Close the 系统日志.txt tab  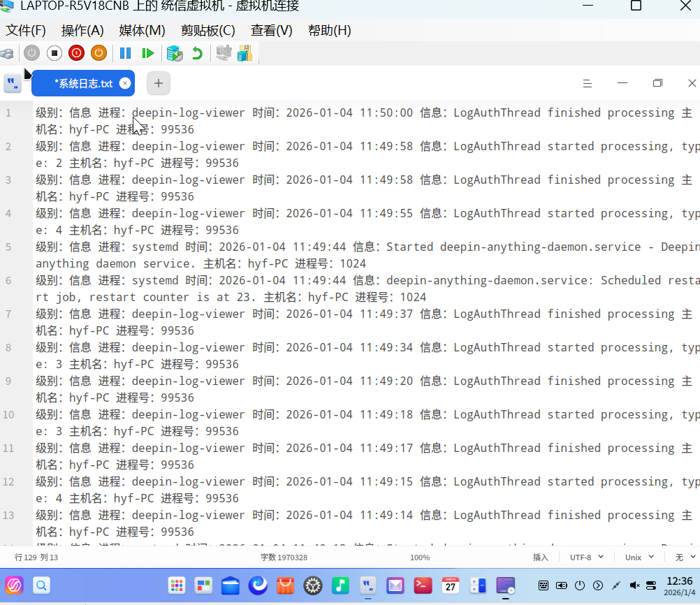[x=125, y=83]
